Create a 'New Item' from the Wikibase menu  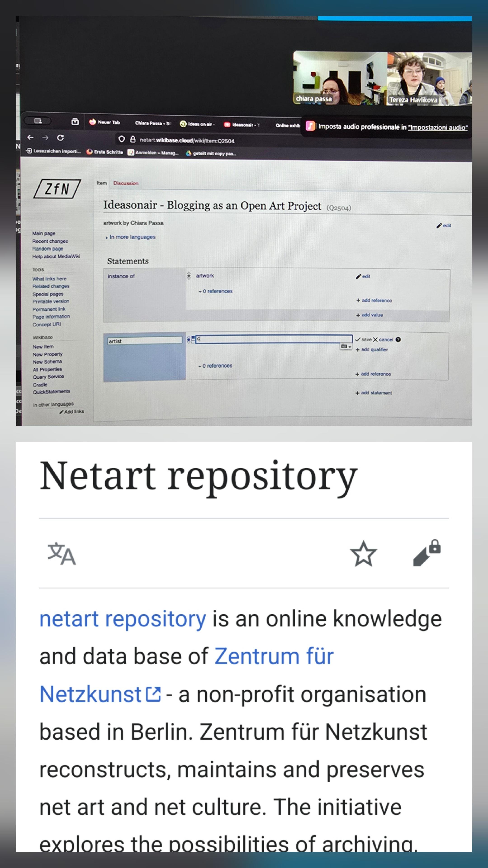[43, 347]
